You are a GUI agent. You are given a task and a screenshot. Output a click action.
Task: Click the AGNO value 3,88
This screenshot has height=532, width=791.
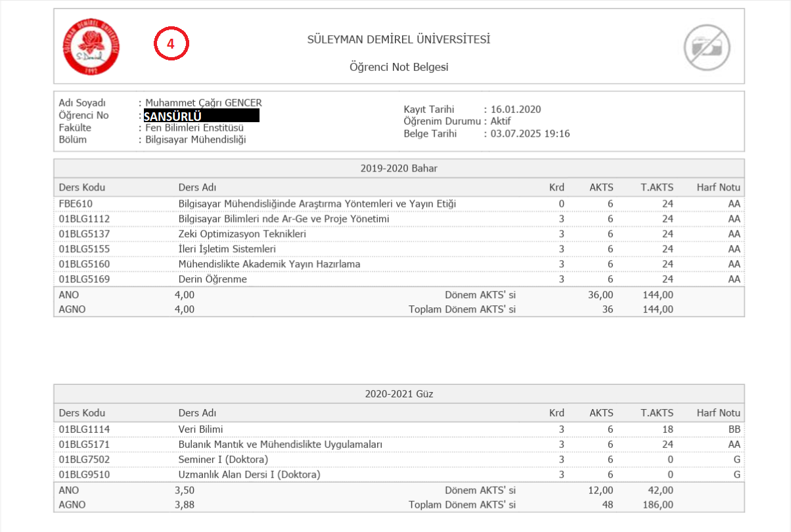click(x=185, y=504)
